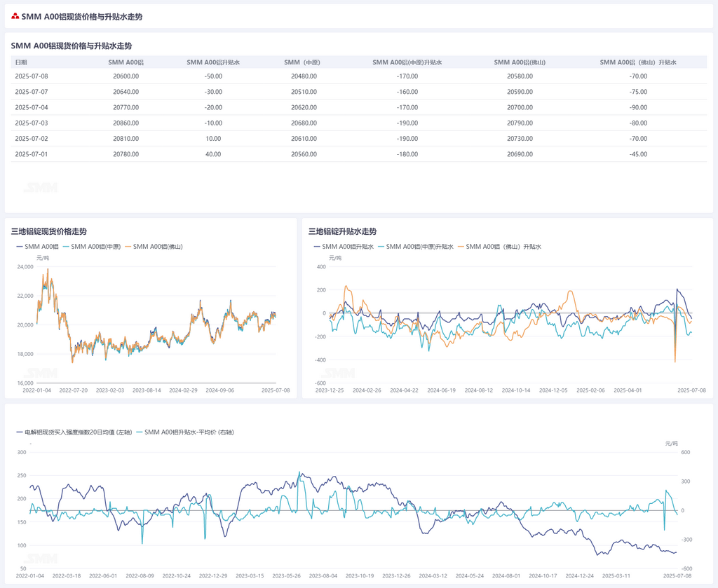This screenshot has width=718, height=588.
Task: Select the 2025-07-02 date cell
Action: pyautogui.click(x=31, y=139)
